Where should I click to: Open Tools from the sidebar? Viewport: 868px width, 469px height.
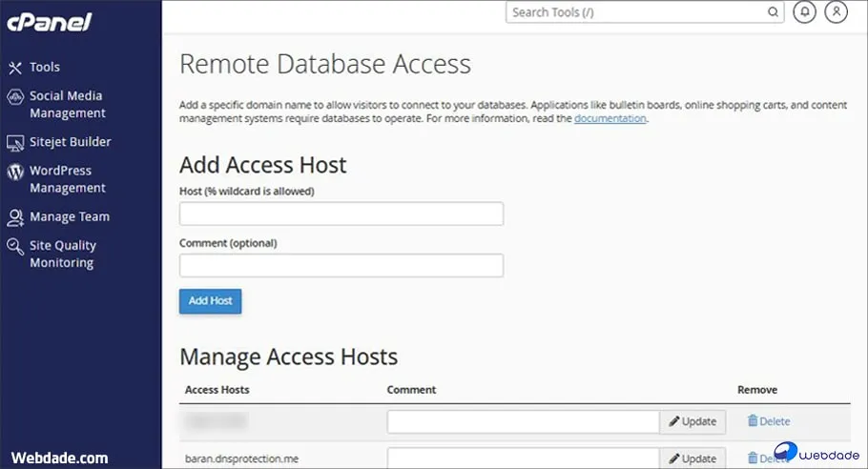click(45, 68)
